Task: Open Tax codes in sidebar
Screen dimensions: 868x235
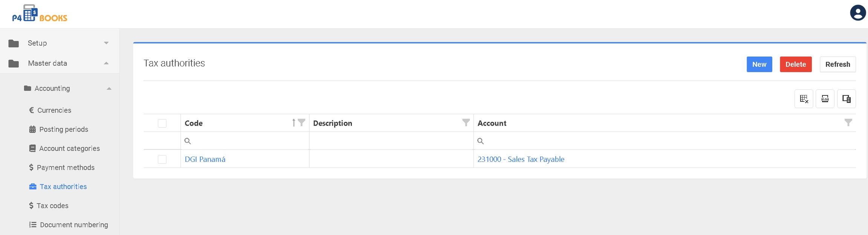Action: 52,206
